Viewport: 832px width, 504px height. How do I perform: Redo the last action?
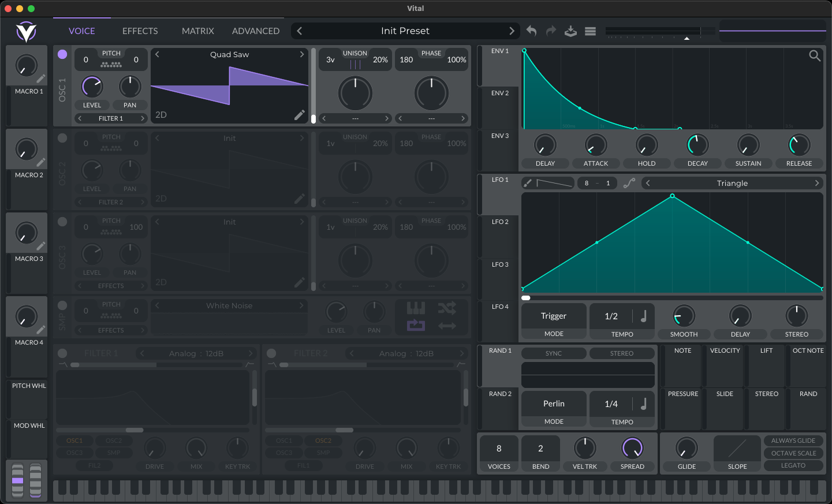[x=551, y=31]
